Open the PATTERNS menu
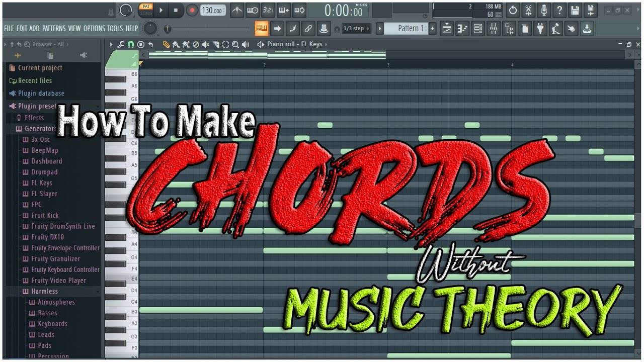Screen dimensions: 644x362 pos(54,29)
